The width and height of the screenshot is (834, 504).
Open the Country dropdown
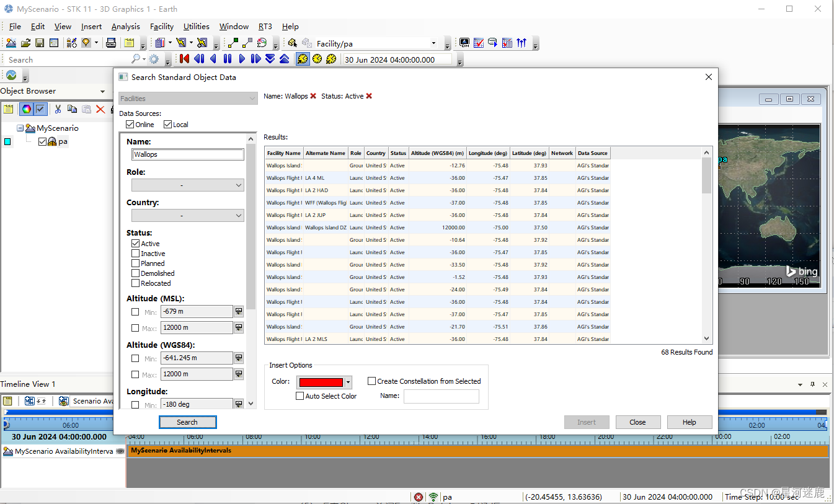[187, 216]
